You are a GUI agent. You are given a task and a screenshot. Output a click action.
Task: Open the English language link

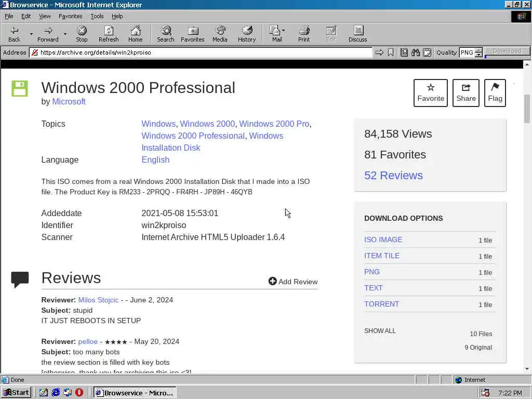[155, 160]
